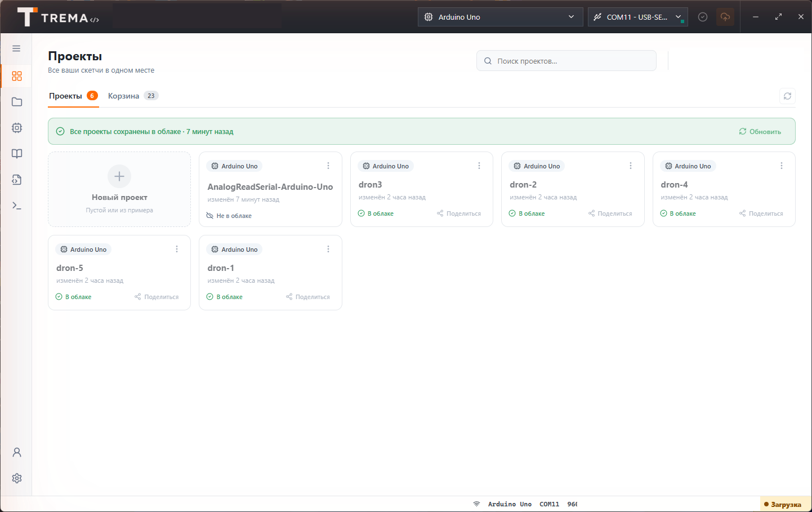The height and width of the screenshot is (512, 812).
Task: Click the Проекты page heading
Action: 75,56
